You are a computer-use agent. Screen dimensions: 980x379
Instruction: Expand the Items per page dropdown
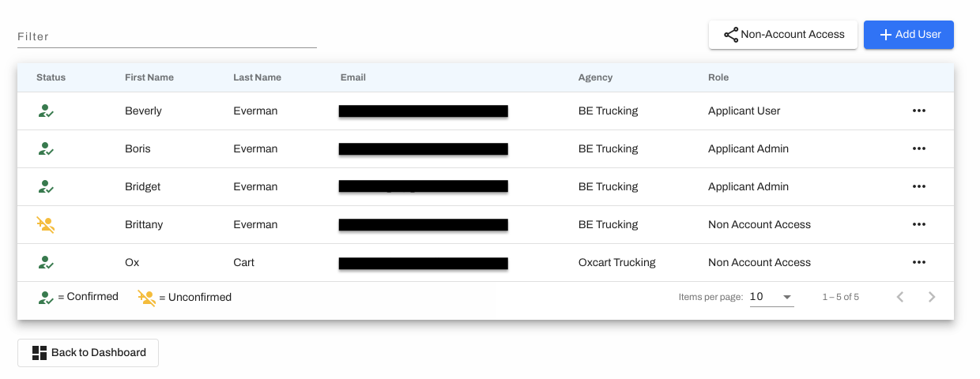[x=771, y=297]
